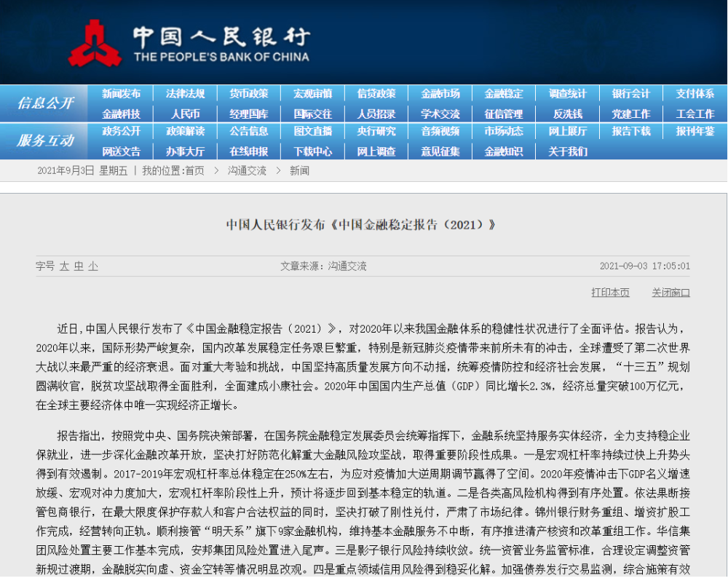728x578 pixels.
Task: Click the People's Bank of China logo
Action: (190, 44)
